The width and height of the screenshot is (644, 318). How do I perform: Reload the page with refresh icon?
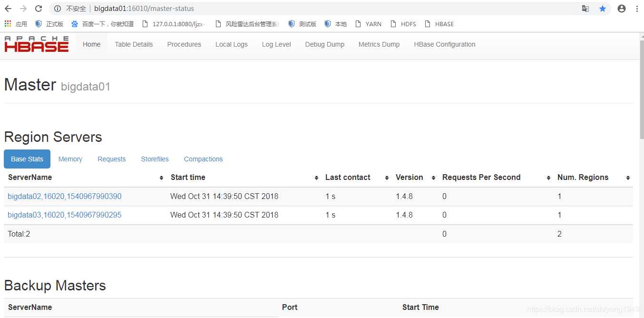[39, 9]
